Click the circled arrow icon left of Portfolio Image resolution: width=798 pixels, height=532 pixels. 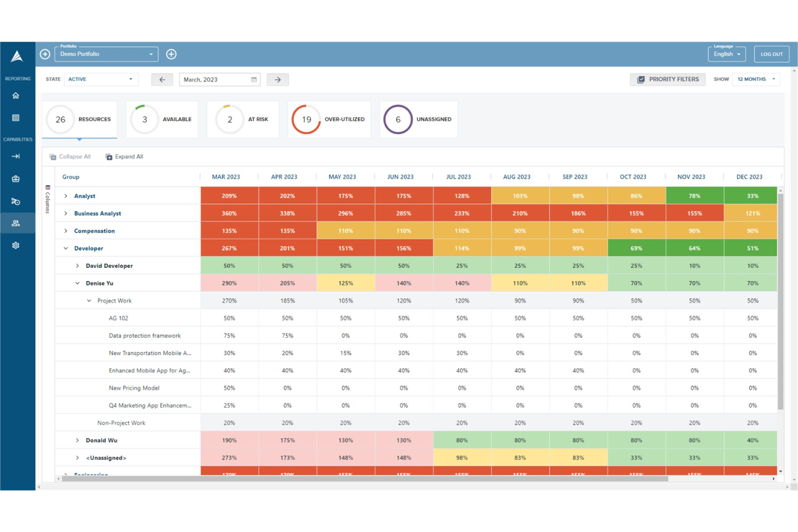point(45,54)
